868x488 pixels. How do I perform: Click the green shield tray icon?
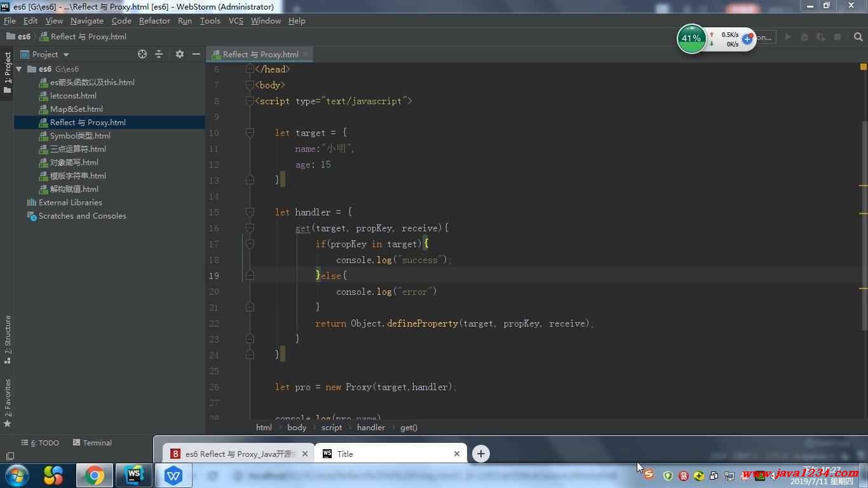point(668,475)
